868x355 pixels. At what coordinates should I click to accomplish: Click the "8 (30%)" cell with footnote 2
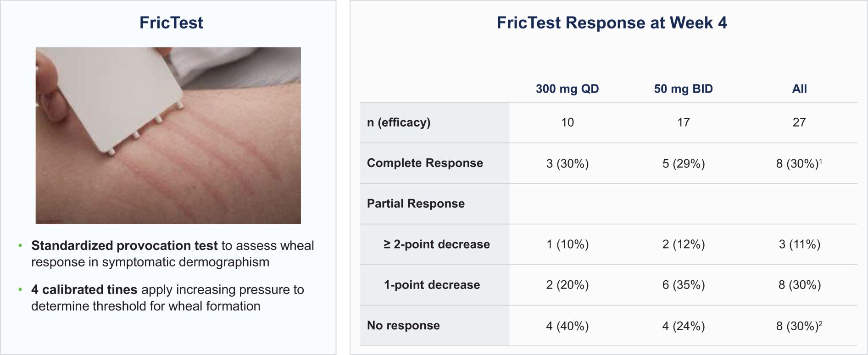799,326
